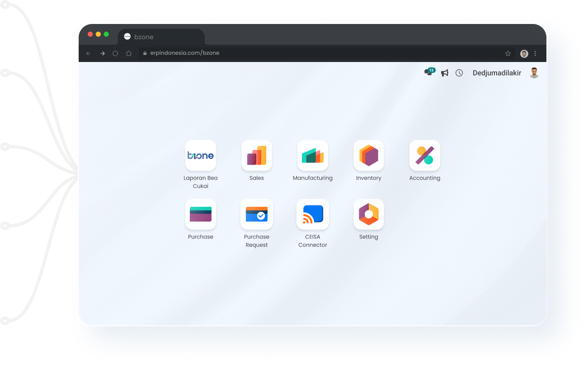Click the megaphone announcements icon
The width and height of the screenshot is (588, 367).
(x=445, y=73)
